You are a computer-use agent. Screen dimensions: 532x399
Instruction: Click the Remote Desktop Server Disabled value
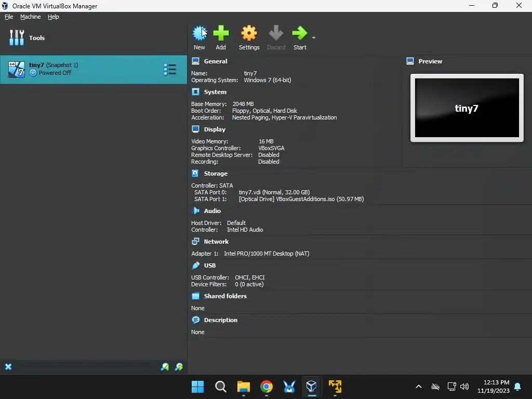click(x=269, y=155)
